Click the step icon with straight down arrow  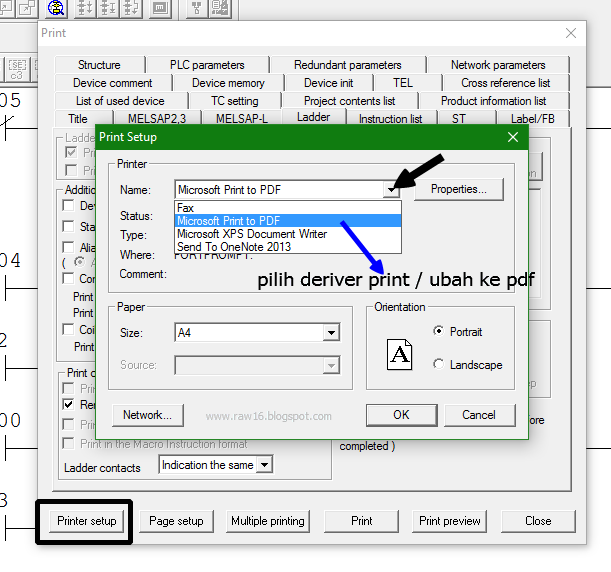(x=85, y=7)
